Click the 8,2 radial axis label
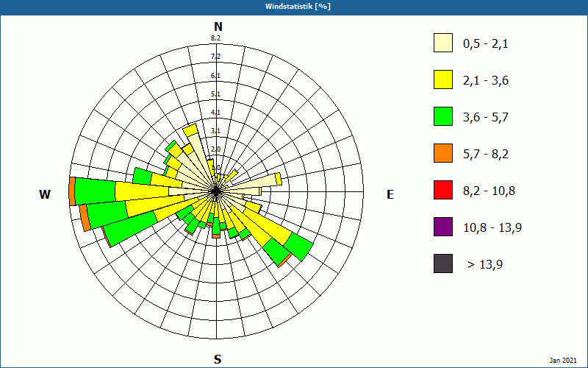 215,38
